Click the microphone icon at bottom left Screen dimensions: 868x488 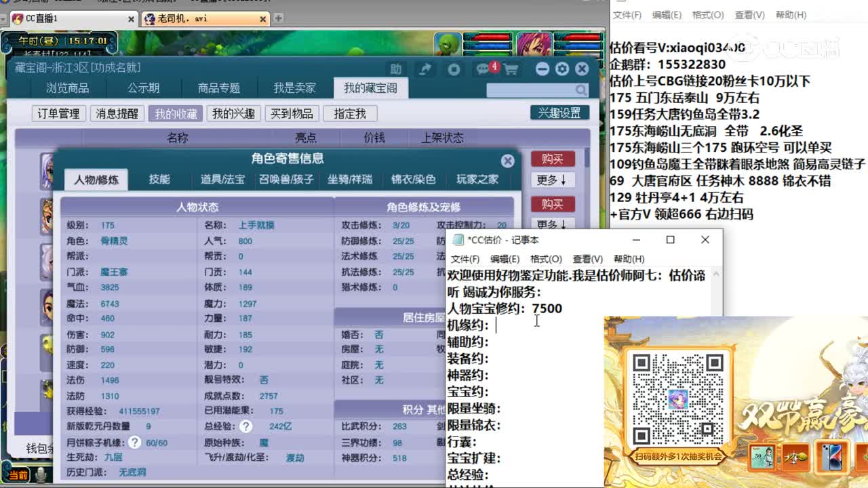click(42, 474)
